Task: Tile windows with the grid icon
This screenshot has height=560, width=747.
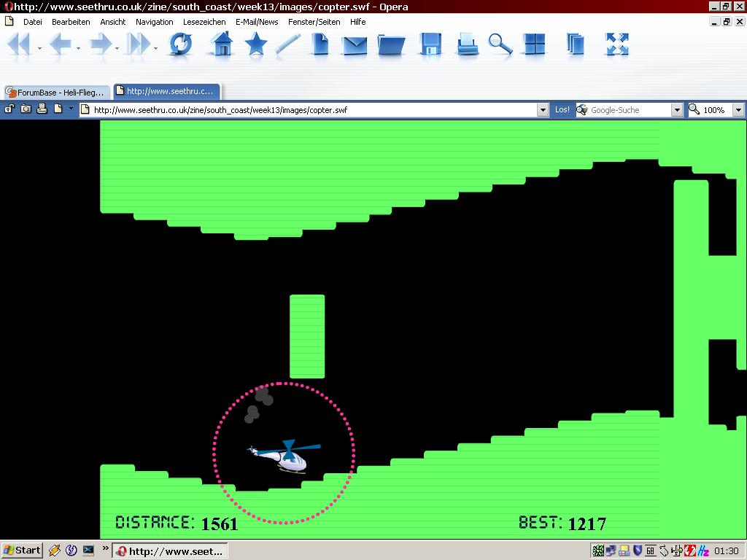Action: pos(534,44)
